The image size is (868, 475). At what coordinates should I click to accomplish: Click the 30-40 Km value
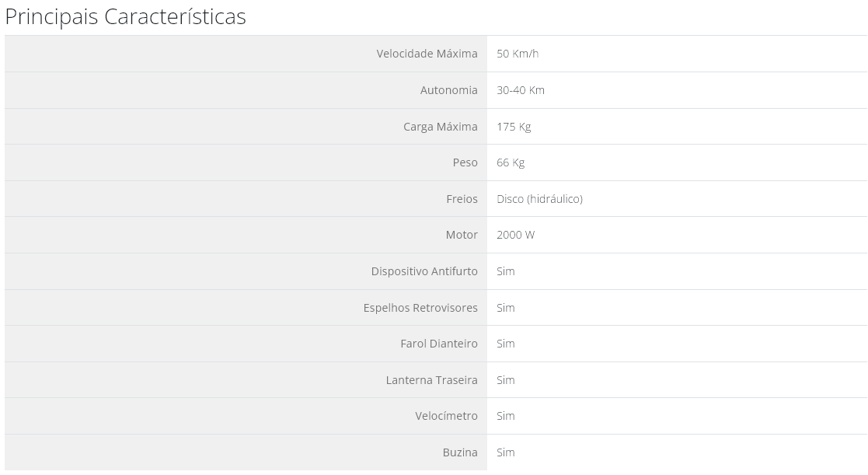click(x=521, y=90)
